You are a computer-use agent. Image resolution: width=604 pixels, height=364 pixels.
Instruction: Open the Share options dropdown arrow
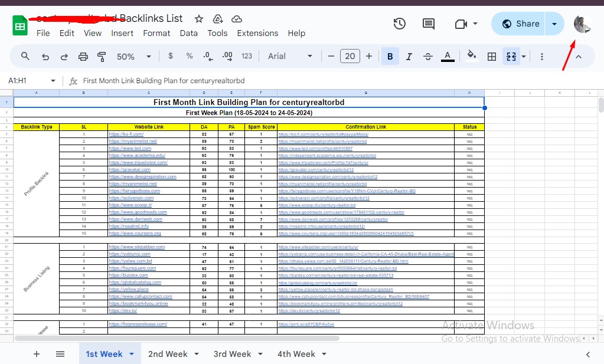[x=554, y=24]
